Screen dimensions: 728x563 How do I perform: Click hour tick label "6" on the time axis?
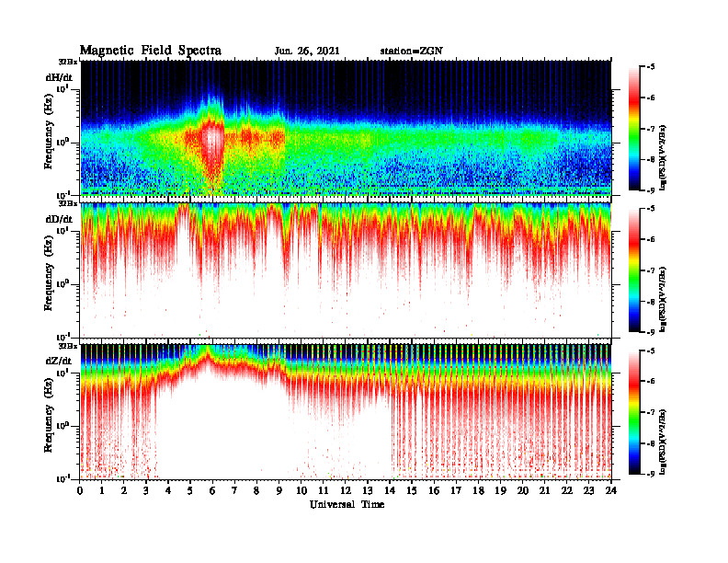pos(212,491)
